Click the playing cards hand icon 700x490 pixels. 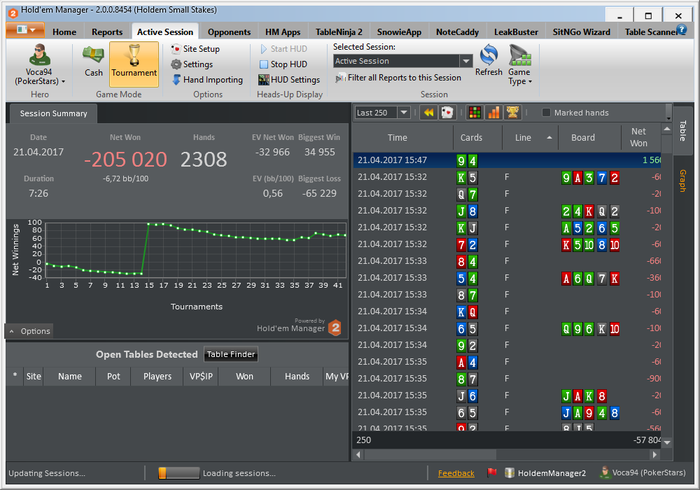click(x=447, y=113)
